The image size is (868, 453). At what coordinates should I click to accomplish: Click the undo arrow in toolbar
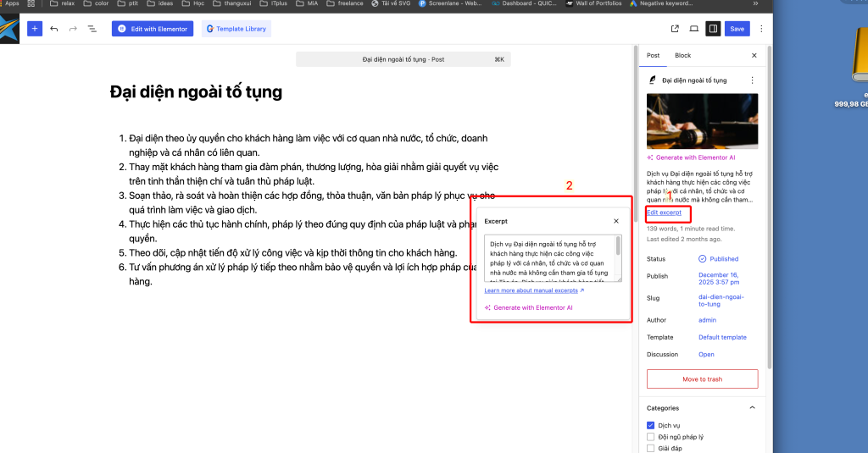pyautogui.click(x=54, y=29)
